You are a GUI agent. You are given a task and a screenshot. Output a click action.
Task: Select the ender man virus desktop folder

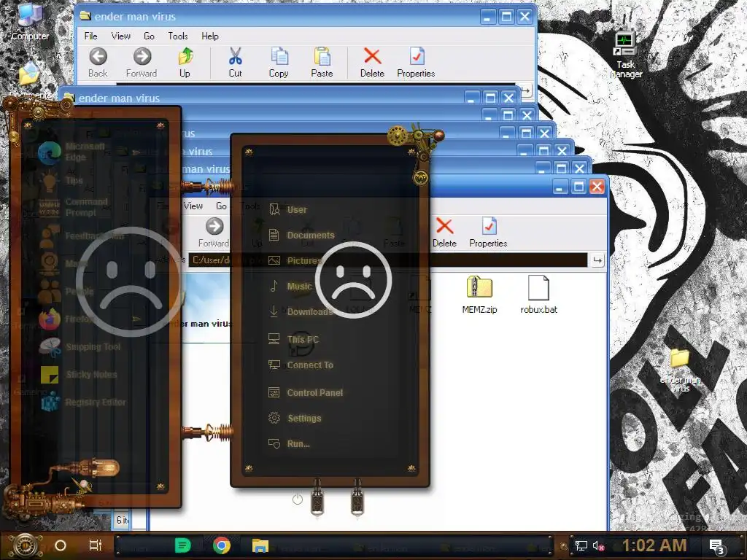[x=680, y=370]
